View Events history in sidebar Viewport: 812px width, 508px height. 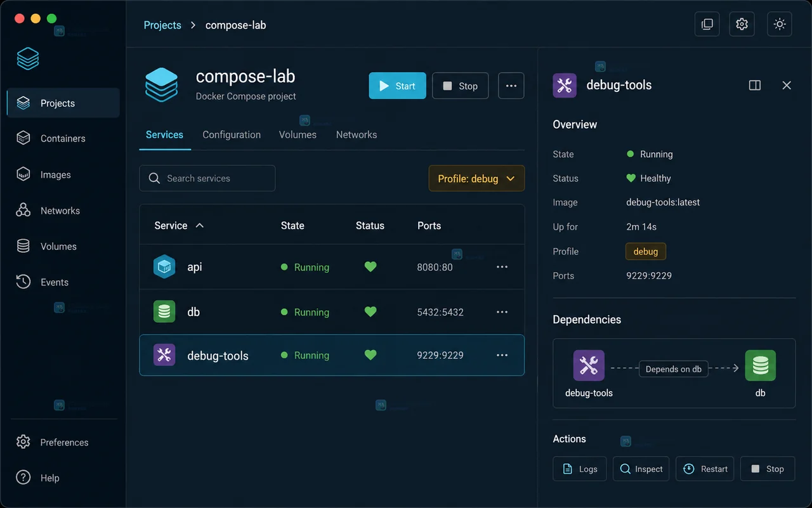pyautogui.click(x=63, y=282)
